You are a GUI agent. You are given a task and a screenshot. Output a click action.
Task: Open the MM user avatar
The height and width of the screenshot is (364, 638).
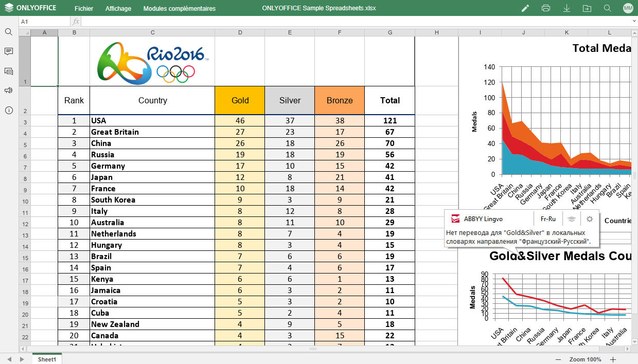628,8
